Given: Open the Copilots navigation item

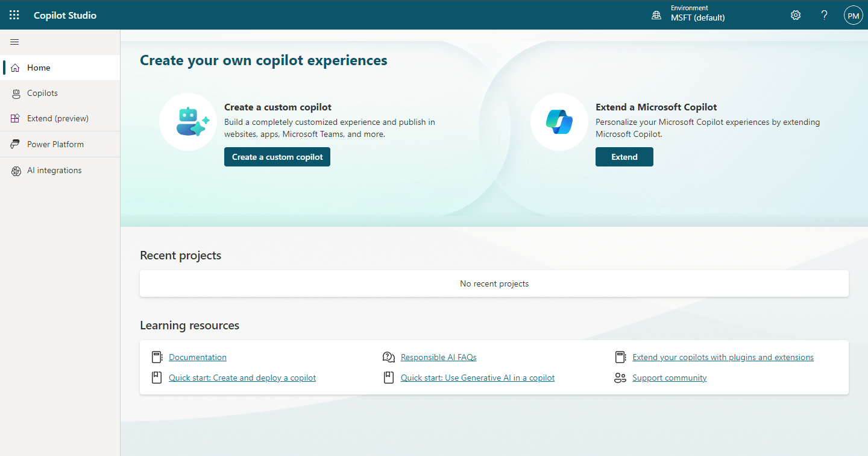Looking at the screenshot, I should coord(60,93).
